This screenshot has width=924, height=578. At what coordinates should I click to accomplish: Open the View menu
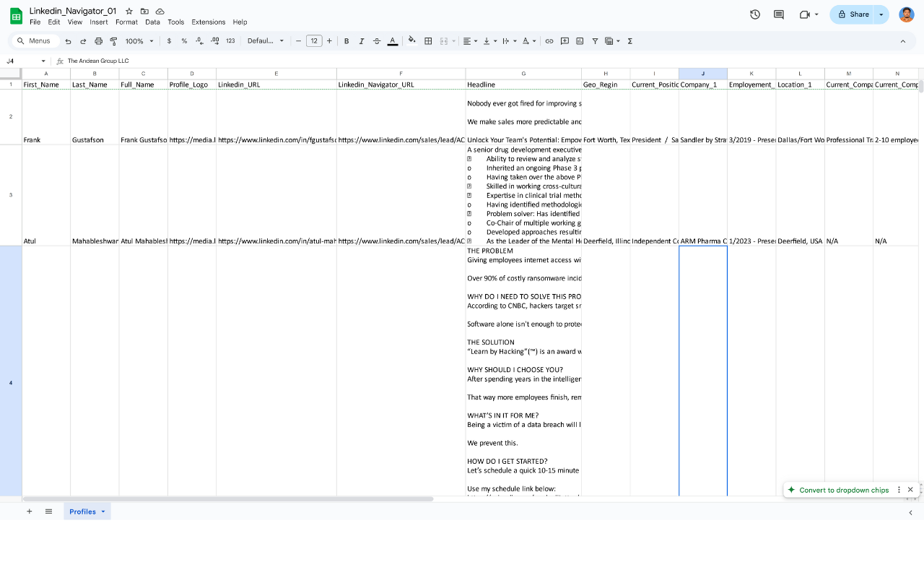[x=75, y=22]
